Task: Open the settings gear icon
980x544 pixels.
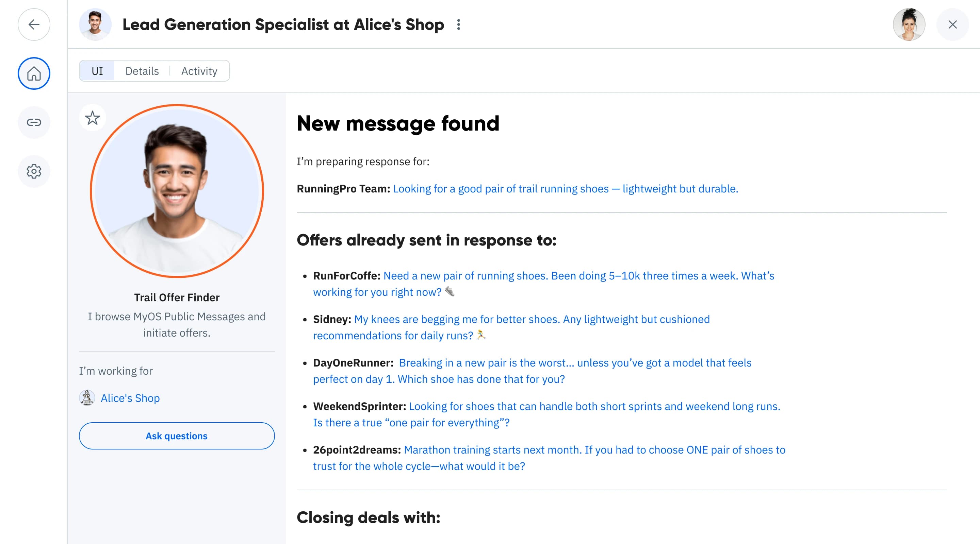Action: pyautogui.click(x=34, y=171)
